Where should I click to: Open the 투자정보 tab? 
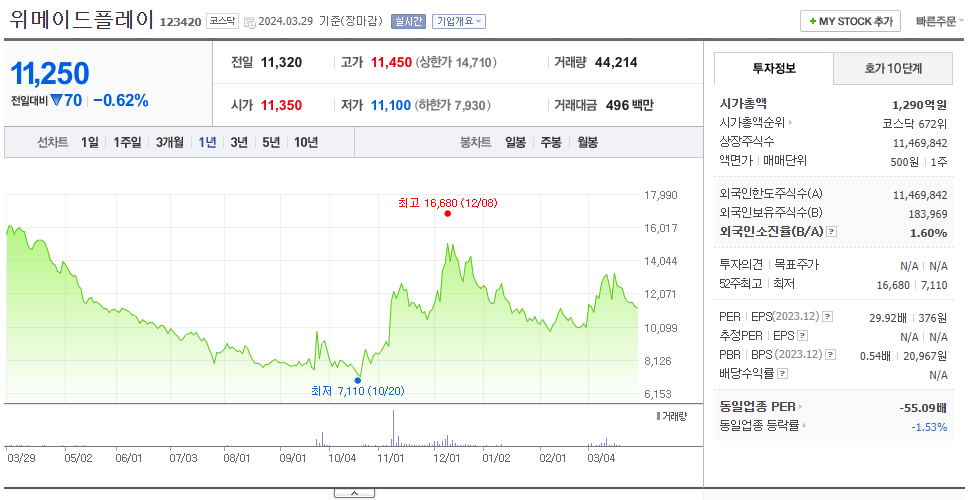coord(774,69)
